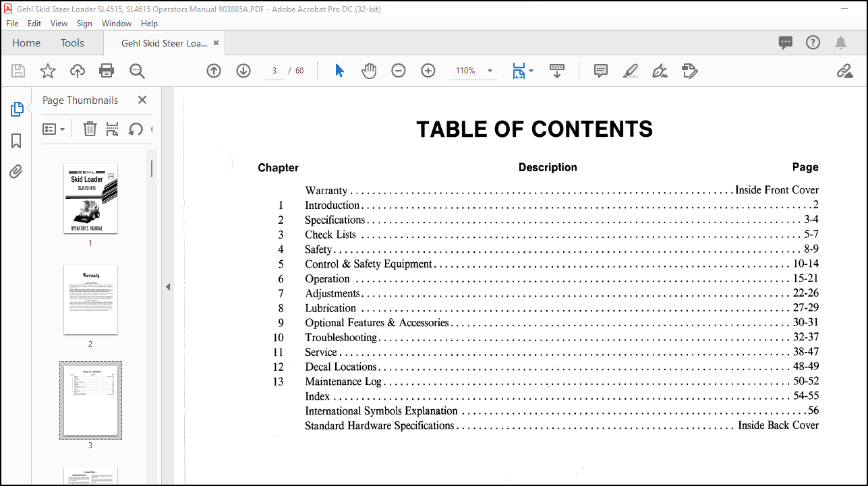This screenshot has width=868, height=486.
Task: Open the Sign document pen tool
Action: [660, 71]
